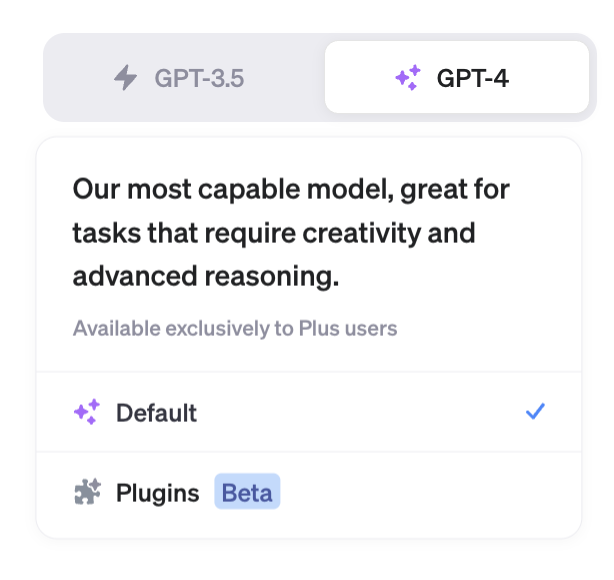Click the lightning bolt icon beside GPT-3.5
The image size is (614, 580).
point(125,78)
